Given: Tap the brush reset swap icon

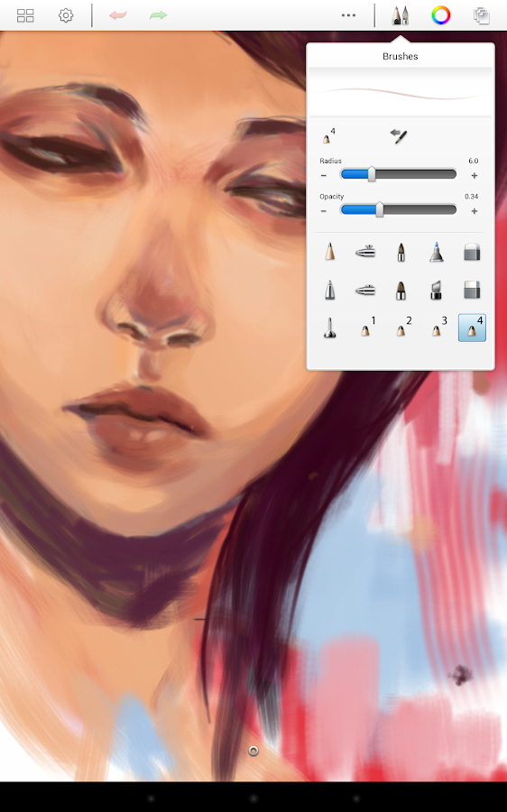Looking at the screenshot, I should [x=398, y=136].
